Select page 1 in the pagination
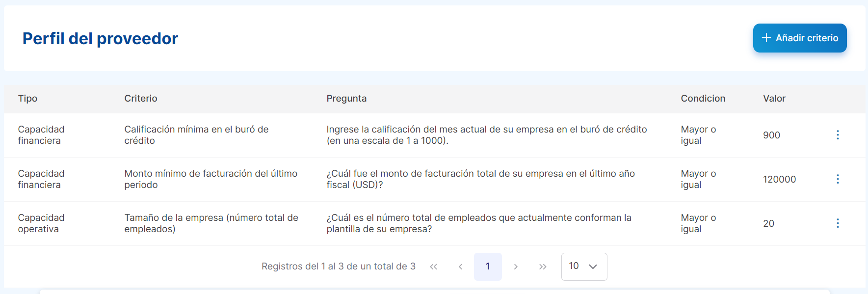This screenshot has width=868, height=294. point(487,267)
